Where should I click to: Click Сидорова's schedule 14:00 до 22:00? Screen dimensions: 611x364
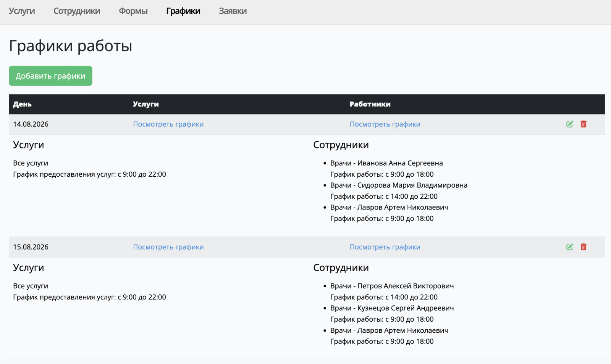(x=384, y=196)
